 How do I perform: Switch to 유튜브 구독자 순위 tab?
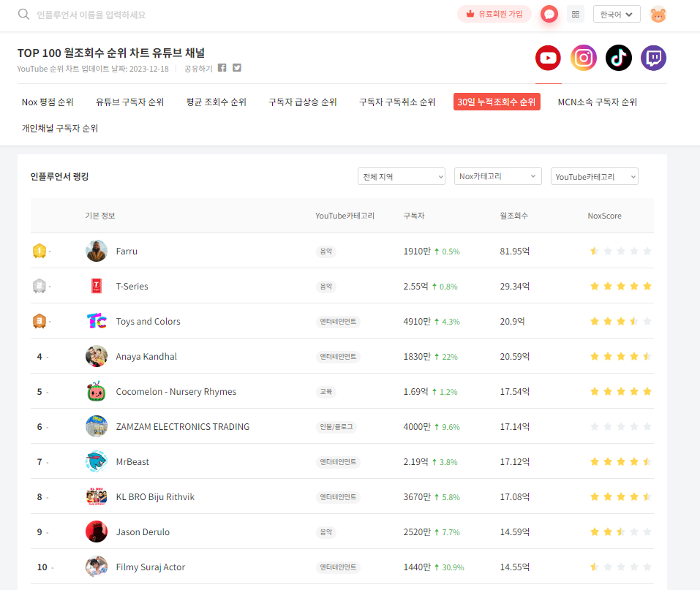point(130,102)
